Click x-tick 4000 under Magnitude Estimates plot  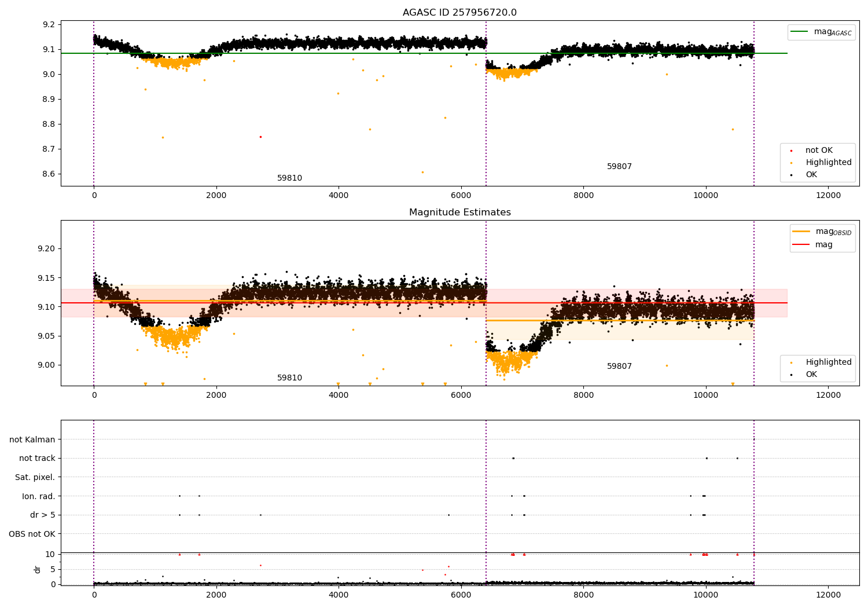(339, 395)
